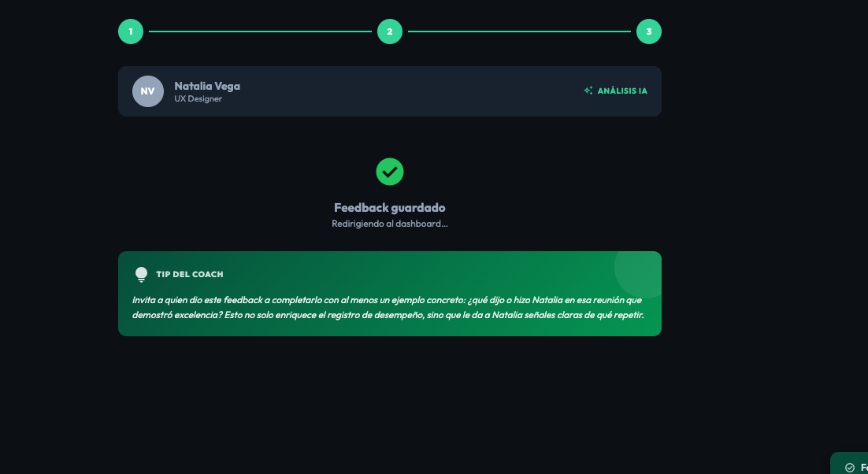
Task: Click the coach tip paragraph text
Action: (389, 308)
